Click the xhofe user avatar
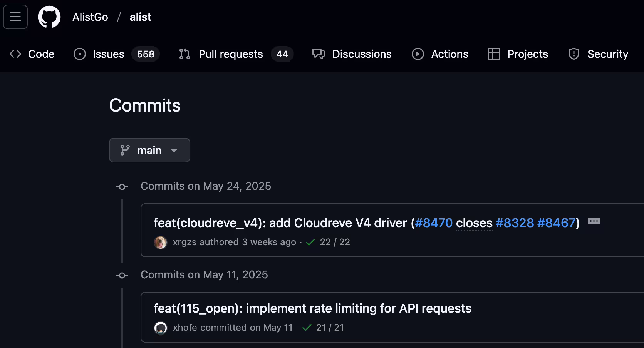This screenshot has height=348, width=644. [x=161, y=328]
